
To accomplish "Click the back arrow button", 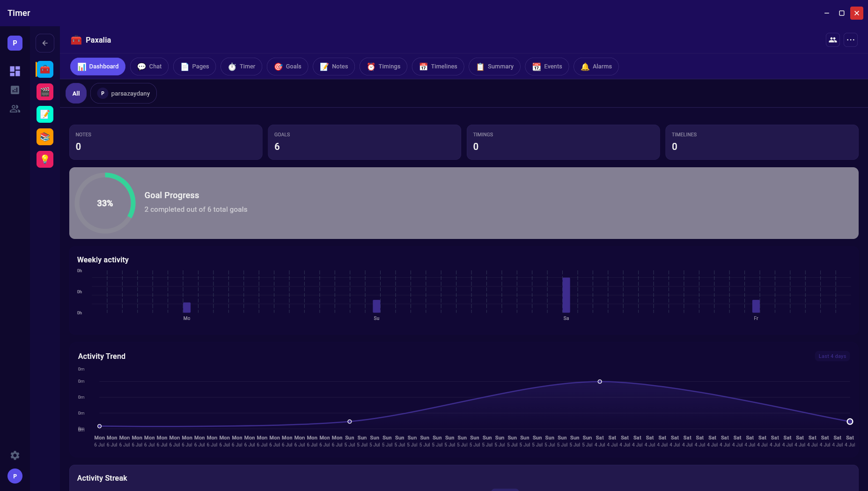I will [45, 43].
